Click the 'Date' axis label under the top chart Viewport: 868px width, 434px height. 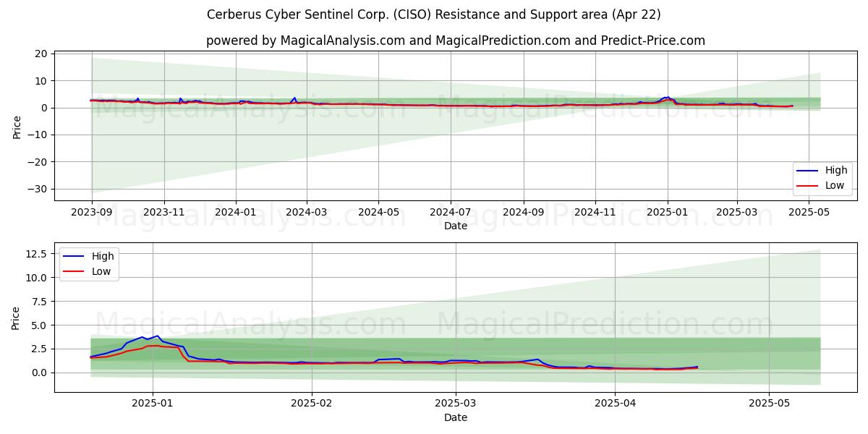456,226
